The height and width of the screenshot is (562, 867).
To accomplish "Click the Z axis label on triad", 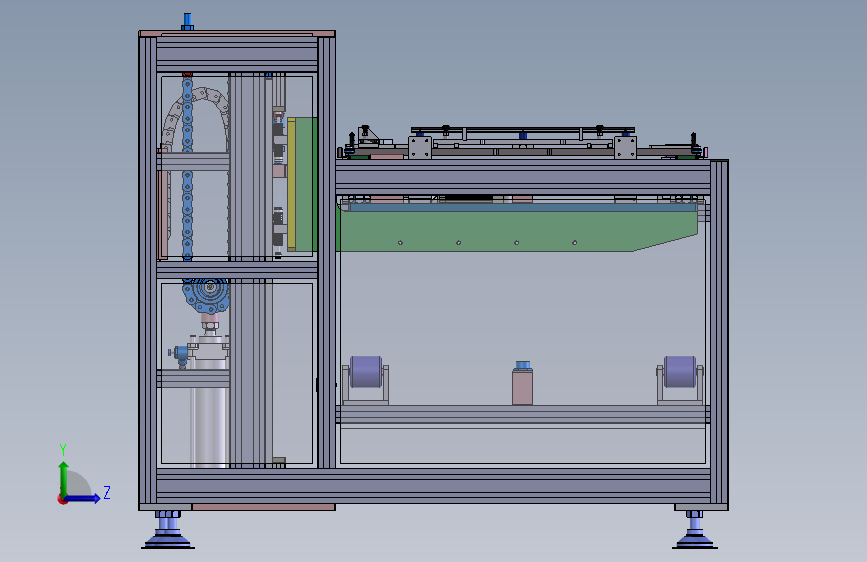I will click(x=107, y=492).
